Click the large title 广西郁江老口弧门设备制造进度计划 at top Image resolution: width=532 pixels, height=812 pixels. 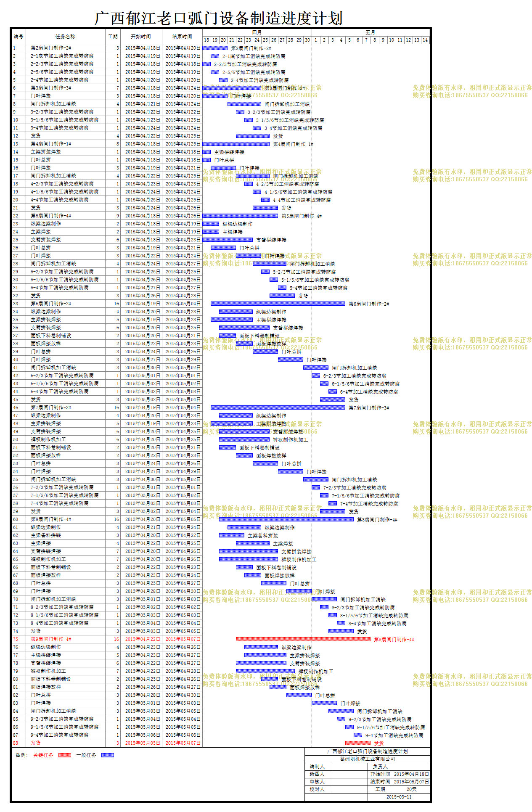click(219, 18)
